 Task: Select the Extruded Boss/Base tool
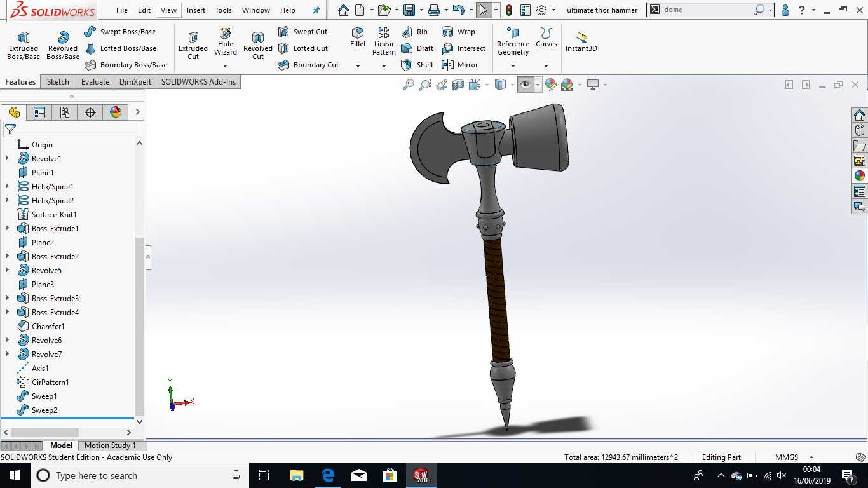tap(24, 46)
